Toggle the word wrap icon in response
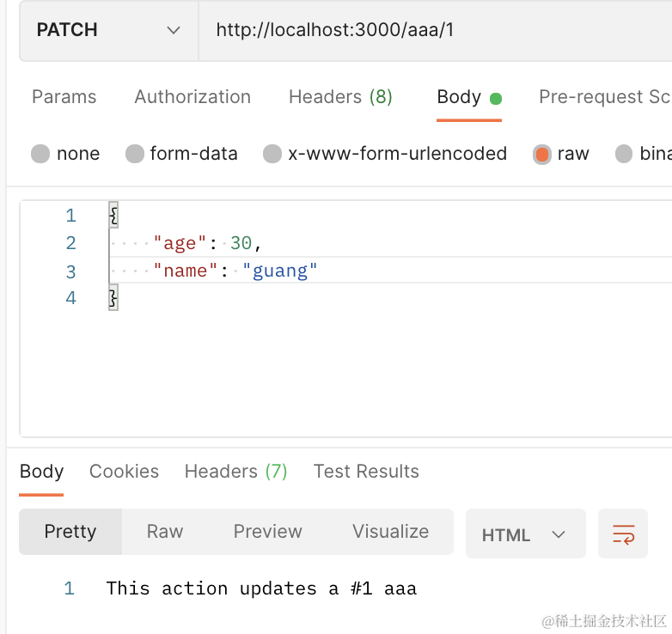672x634 pixels. (623, 533)
